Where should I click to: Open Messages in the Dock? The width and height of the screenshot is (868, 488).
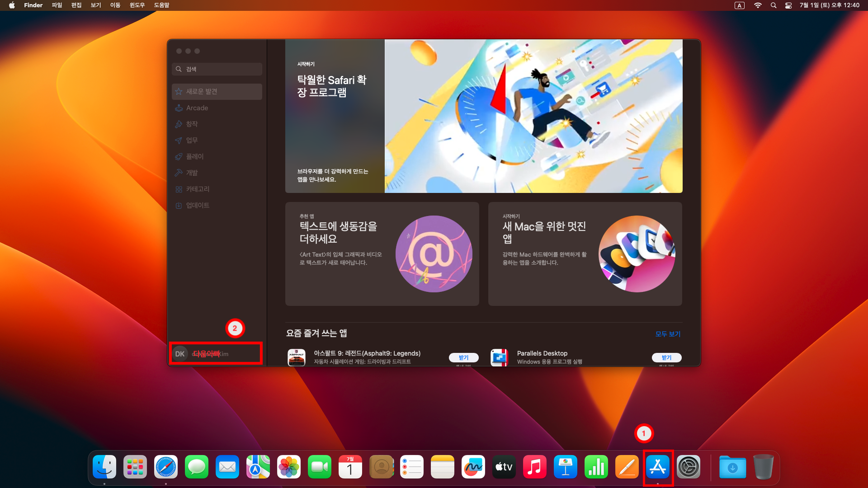tap(197, 467)
